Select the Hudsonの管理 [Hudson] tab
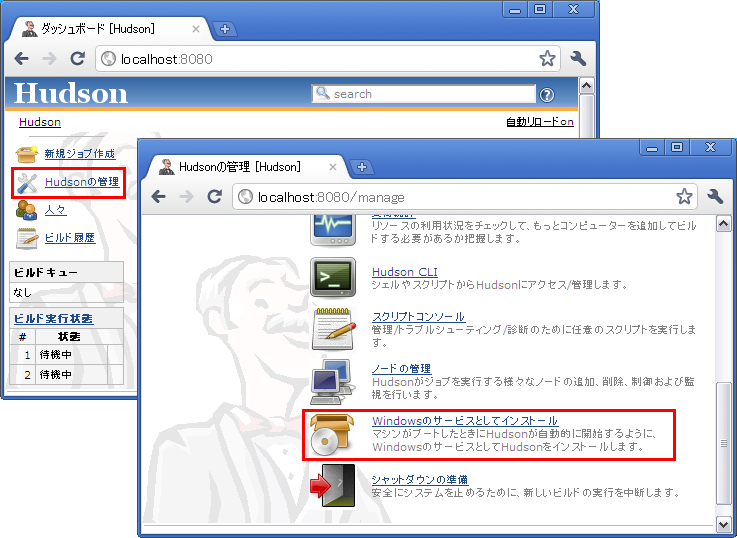The height and width of the screenshot is (538, 737). (x=248, y=167)
